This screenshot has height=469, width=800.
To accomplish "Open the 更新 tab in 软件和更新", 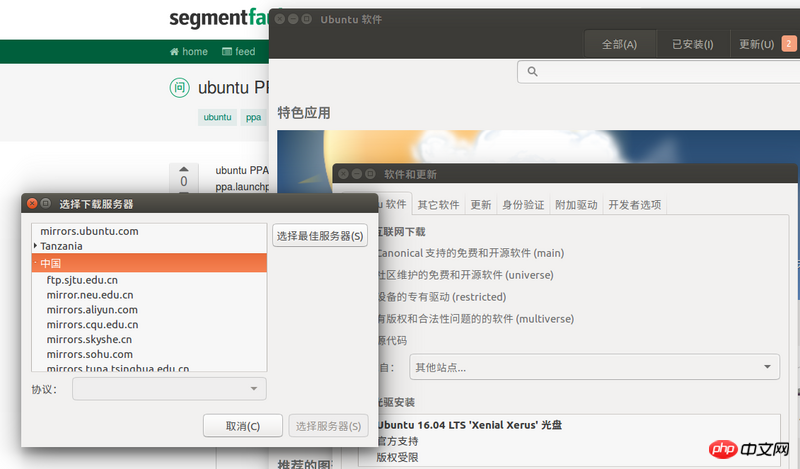I will (x=481, y=205).
